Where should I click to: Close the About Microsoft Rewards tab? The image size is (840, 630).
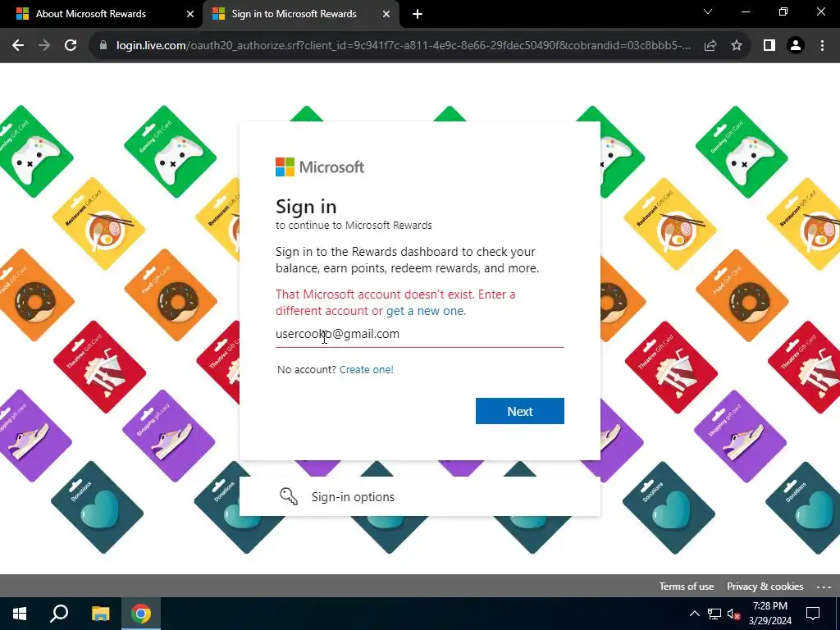pyautogui.click(x=190, y=15)
